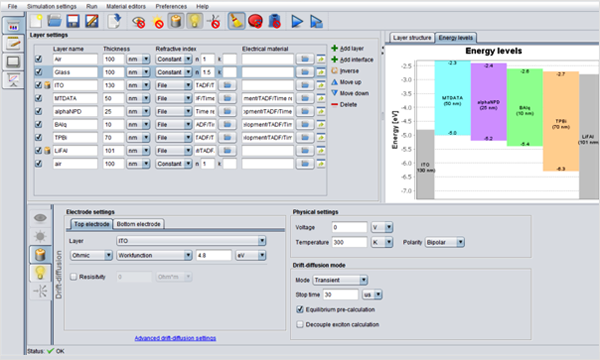This screenshot has height=360, width=600.
Task: Click the orange TPBi energy level bar
Action: pos(561,121)
